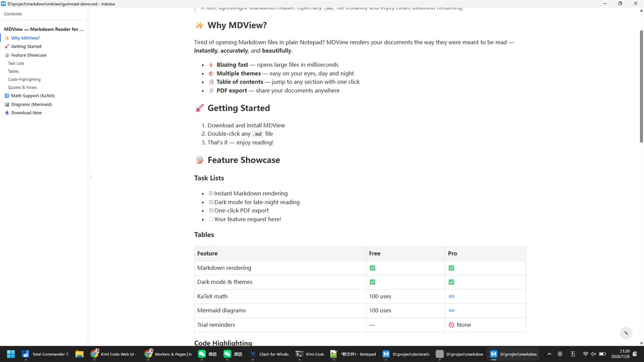Click the scroll up arrow of the document scrollbar
This screenshot has width=644, height=362.
click(x=641, y=10)
